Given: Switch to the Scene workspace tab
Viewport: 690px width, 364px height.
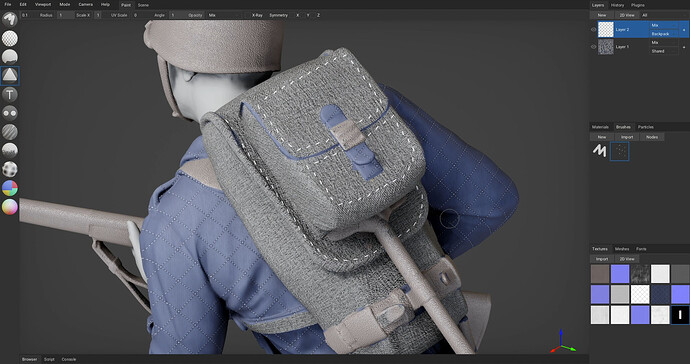Looking at the screenshot, I should coord(143,5).
